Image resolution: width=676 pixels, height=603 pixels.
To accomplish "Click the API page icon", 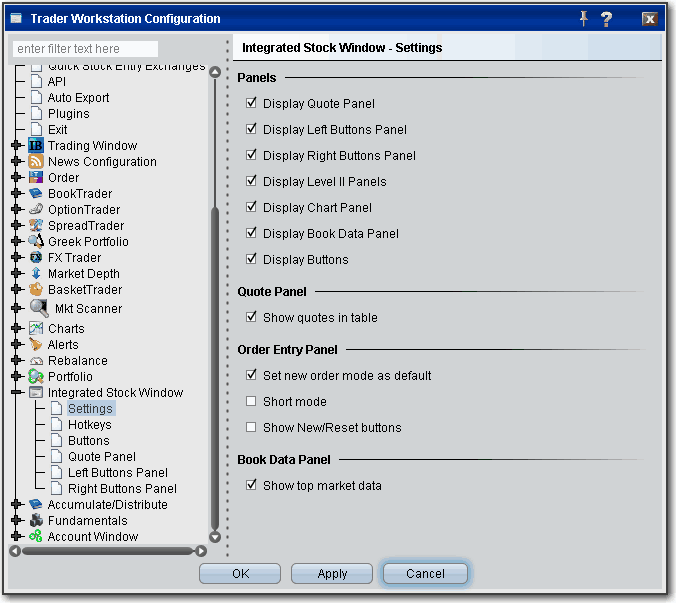I will point(37,81).
